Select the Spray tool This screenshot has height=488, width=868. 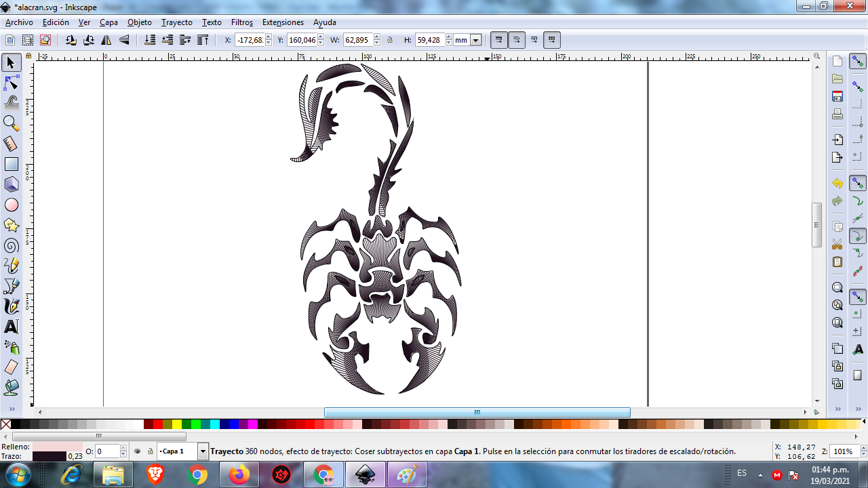click(11, 347)
